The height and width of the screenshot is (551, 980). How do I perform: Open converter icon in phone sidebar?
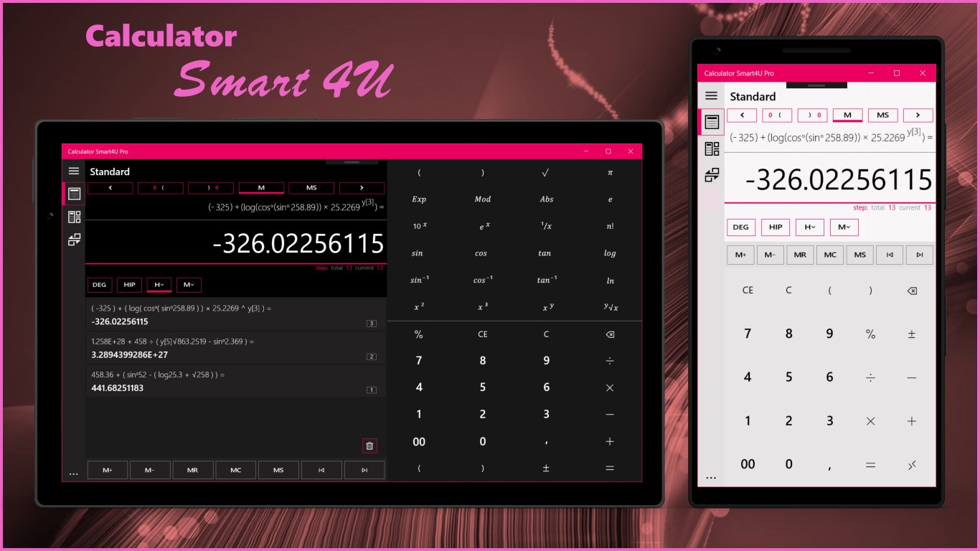tap(712, 175)
